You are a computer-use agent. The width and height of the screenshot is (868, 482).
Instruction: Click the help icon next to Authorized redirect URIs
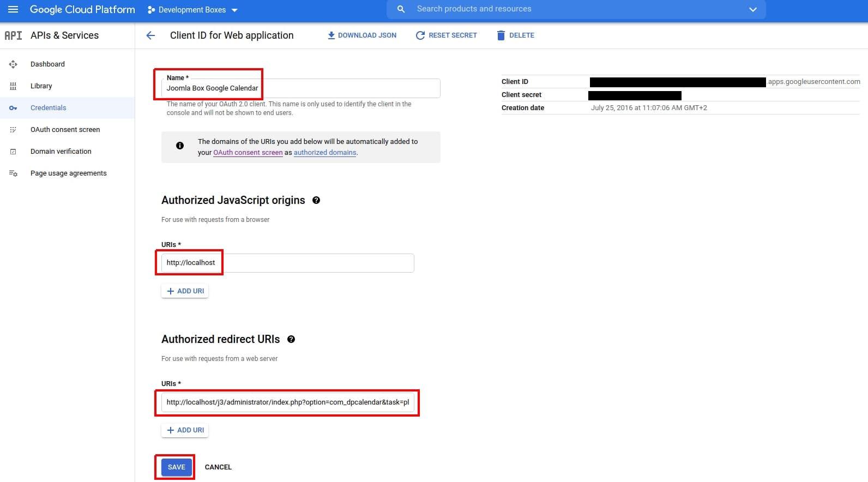pyautogui.click(x=291, y=339)
